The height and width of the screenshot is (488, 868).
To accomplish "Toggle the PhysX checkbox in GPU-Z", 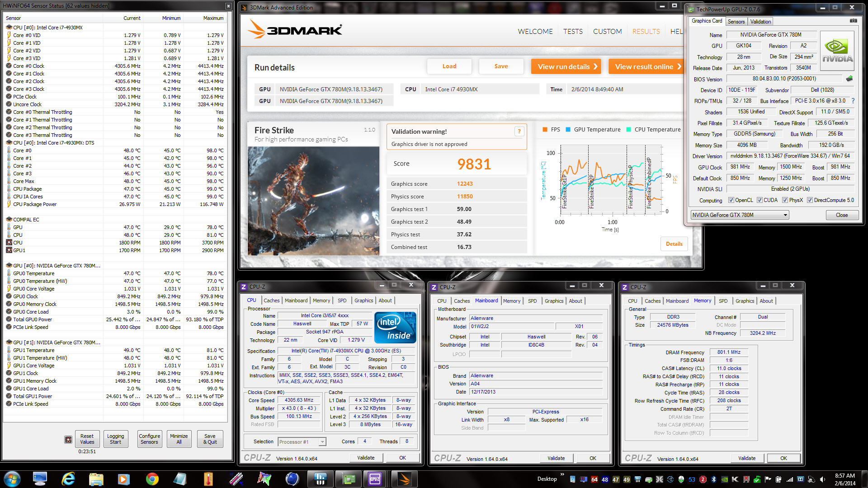I will pyautogui.click(x=785, y=200).
